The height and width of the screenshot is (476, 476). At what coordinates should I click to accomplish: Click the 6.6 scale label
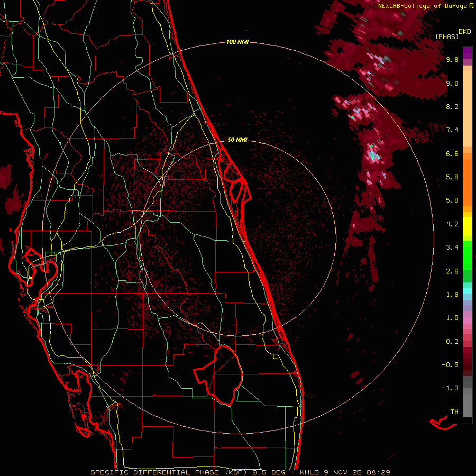pos(452,153)
